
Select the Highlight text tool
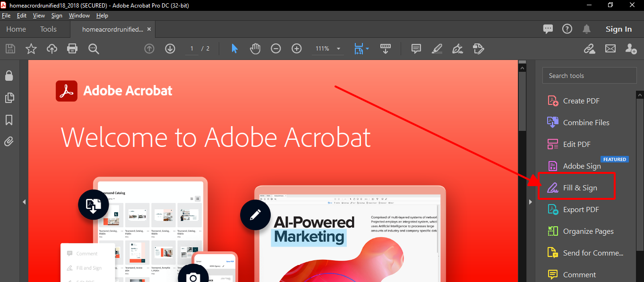437,49
